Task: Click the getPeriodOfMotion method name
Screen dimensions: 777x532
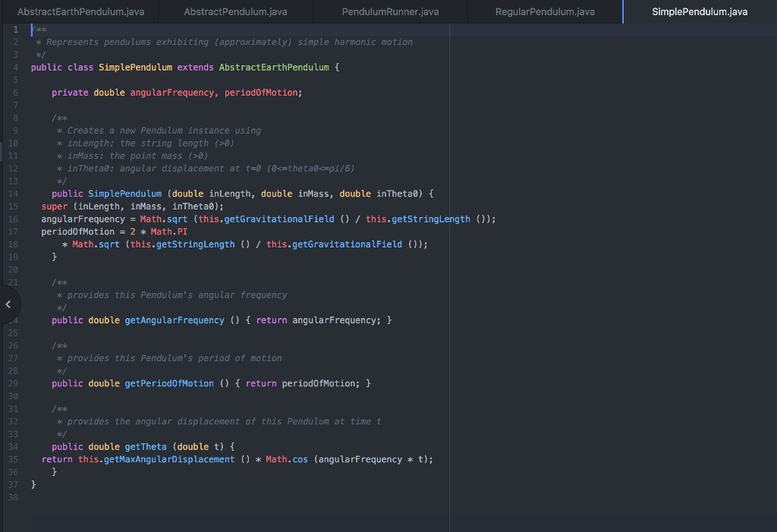Action: tap(169, 383)
